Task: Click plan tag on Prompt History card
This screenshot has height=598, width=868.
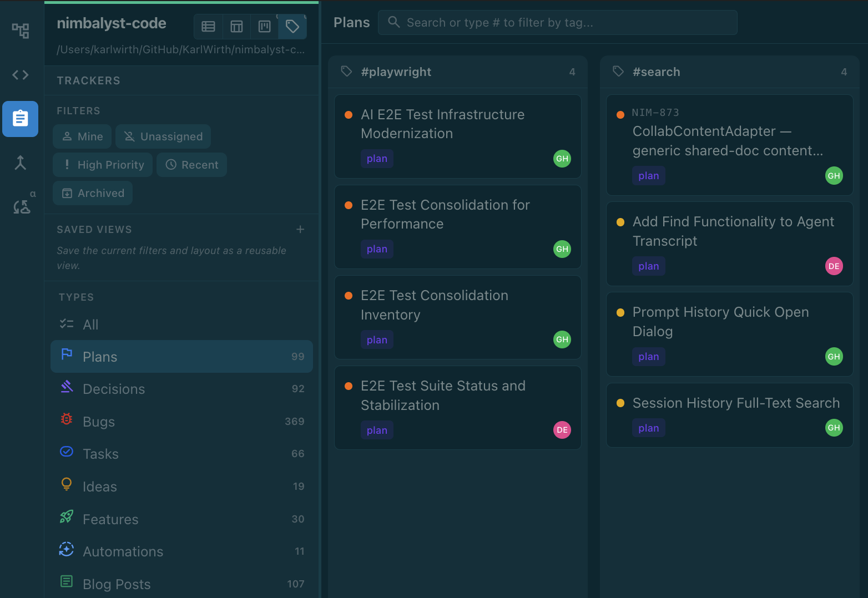Action: point(649,357)
